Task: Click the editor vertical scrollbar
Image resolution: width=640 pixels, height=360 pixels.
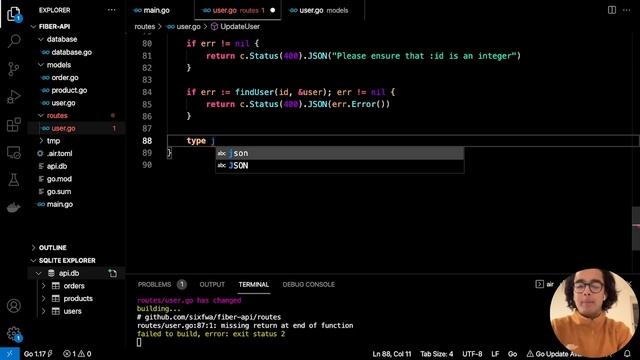Action: coord(636,229)
